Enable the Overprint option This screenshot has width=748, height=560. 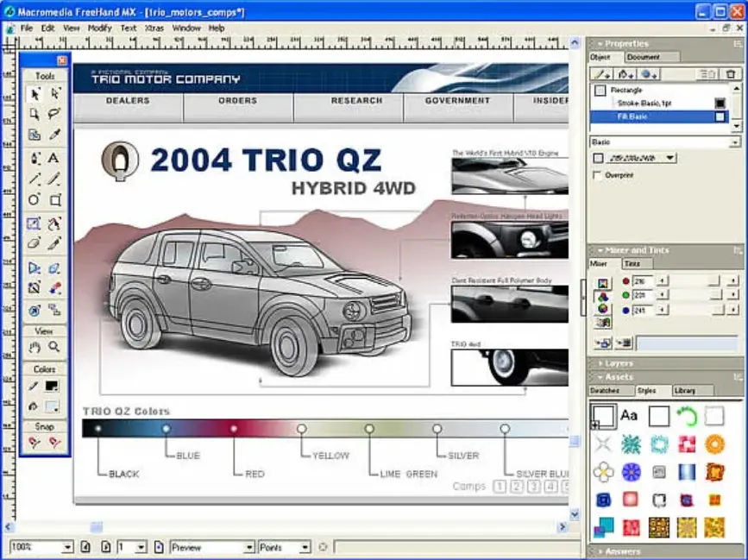click(x=595, y=174)
